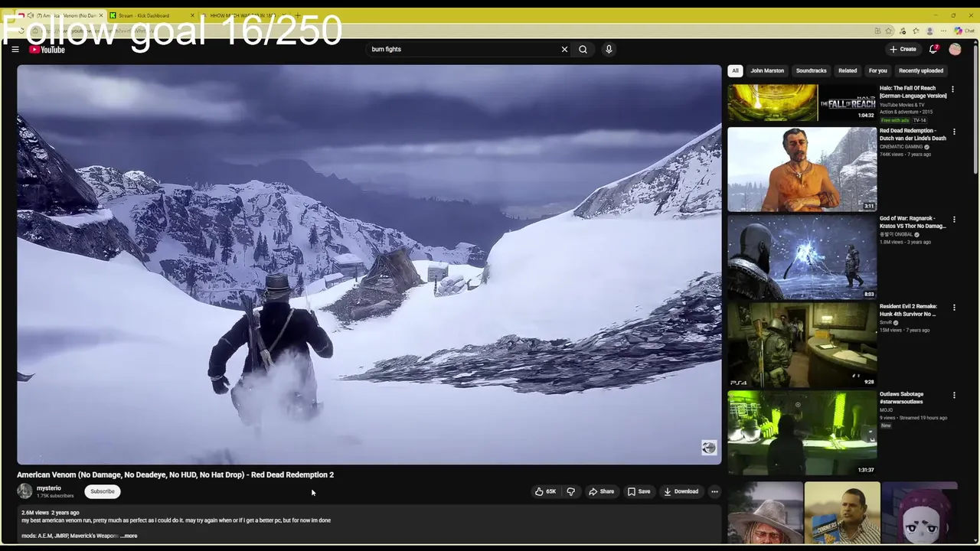980x551 pixels.
Task: Open God of War Kratos VS Thor thumbnail
Action: click(x=802, y=257)
